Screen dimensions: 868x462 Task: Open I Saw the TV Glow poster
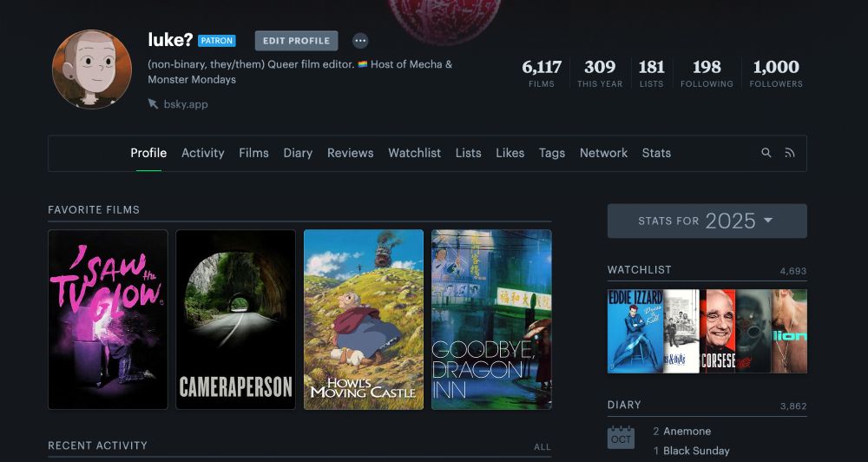(x=108, y=320)
